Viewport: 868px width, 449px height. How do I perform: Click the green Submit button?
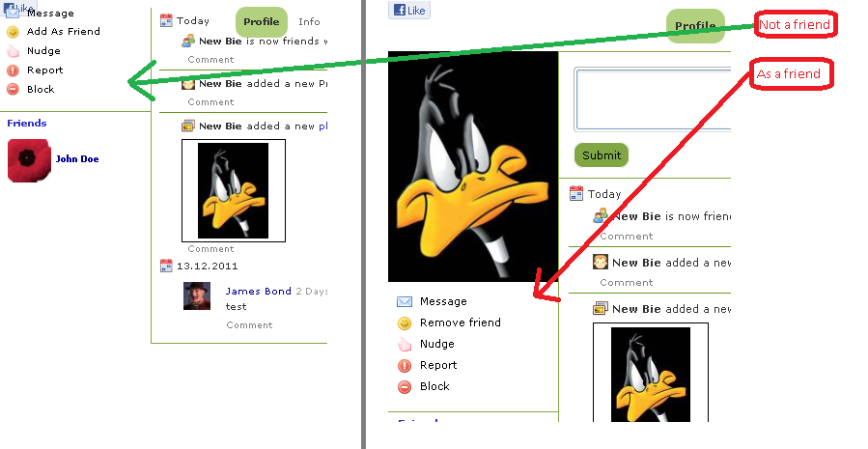tap(602, 155)
